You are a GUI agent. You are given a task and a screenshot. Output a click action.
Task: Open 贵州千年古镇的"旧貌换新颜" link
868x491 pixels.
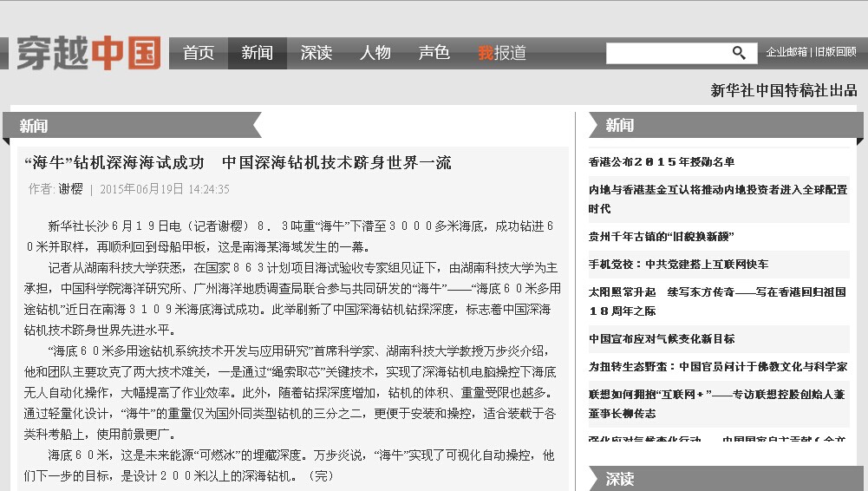(x=661, y=236)
